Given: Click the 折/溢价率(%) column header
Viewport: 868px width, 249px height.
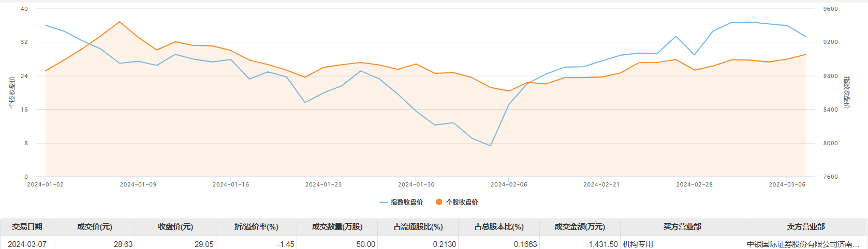Looking at the screenshot, I should pos(256,227).
